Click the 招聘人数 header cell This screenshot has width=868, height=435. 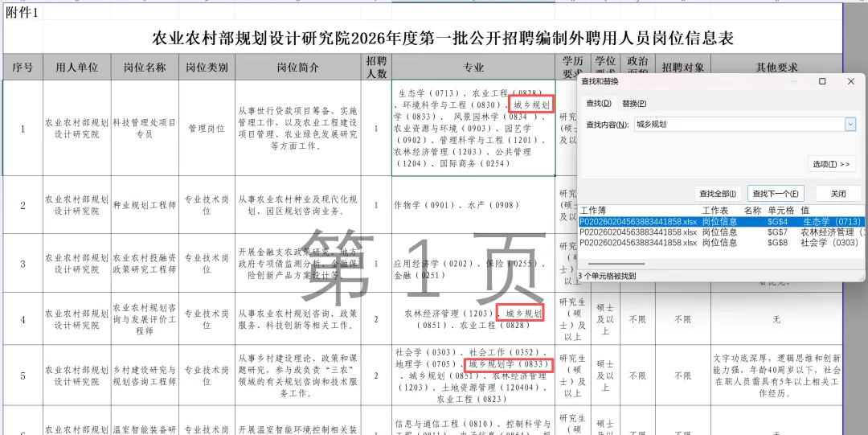tap(376, 68)
